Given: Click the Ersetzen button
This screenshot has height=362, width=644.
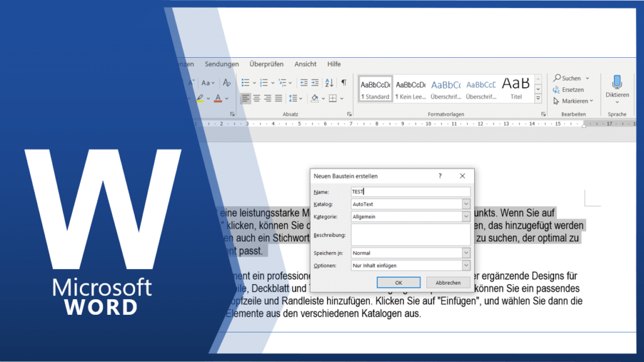Looking at the screenshot, I should pyautogui.click(x=569, y=89).
